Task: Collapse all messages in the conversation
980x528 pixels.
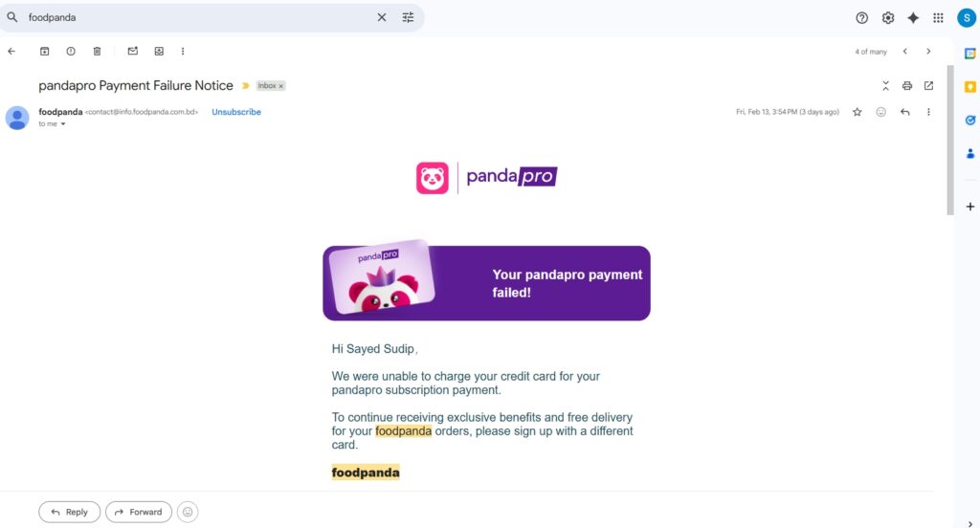Action: [885, 86]
